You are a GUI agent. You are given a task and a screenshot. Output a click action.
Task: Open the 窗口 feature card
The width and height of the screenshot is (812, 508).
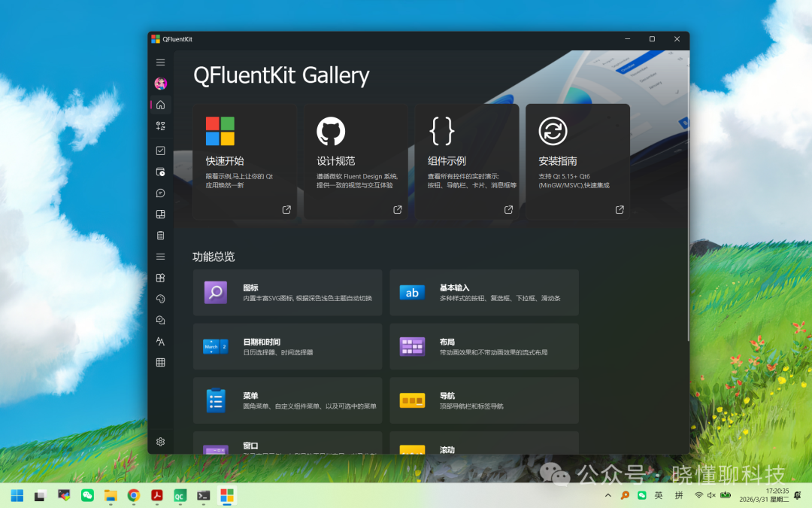click(x=287, y=443)
